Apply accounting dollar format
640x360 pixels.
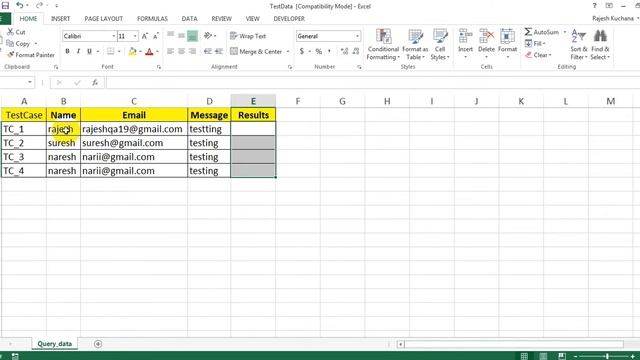tap(302, 51)
